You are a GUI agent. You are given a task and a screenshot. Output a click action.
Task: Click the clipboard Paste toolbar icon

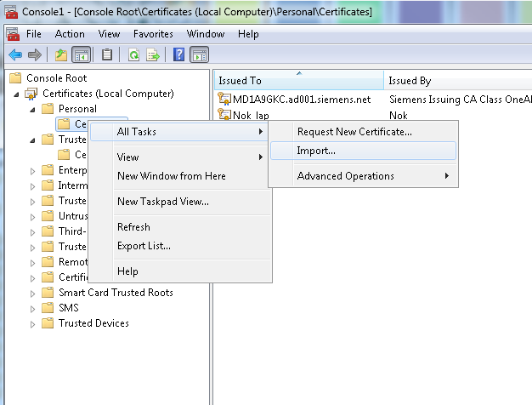click(107, 55)
